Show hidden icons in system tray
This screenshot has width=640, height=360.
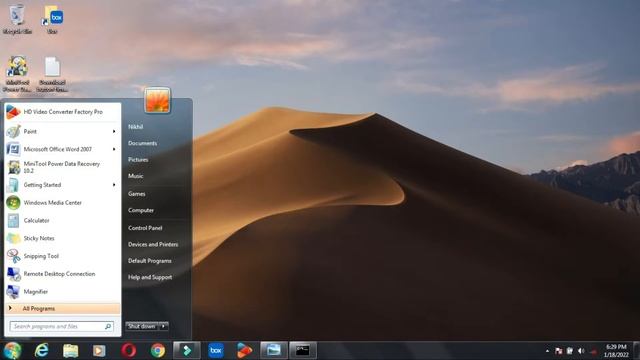point(547,351)
